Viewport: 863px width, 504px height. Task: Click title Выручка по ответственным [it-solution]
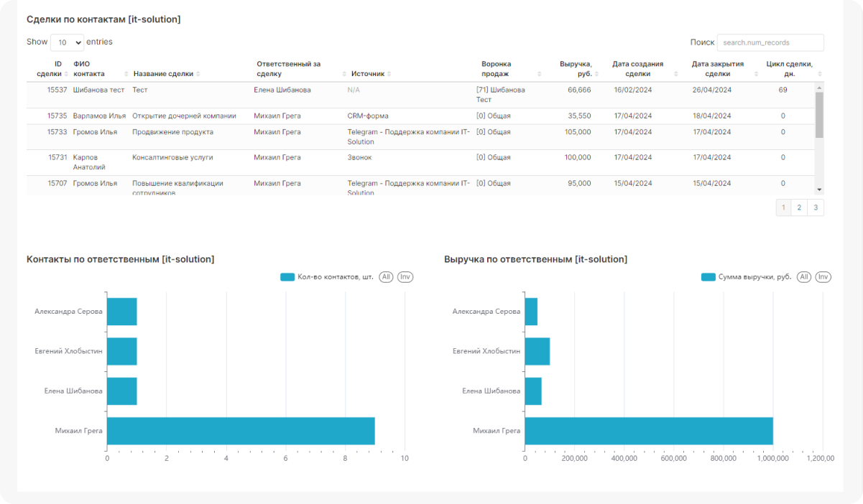(x=535, y=259)
